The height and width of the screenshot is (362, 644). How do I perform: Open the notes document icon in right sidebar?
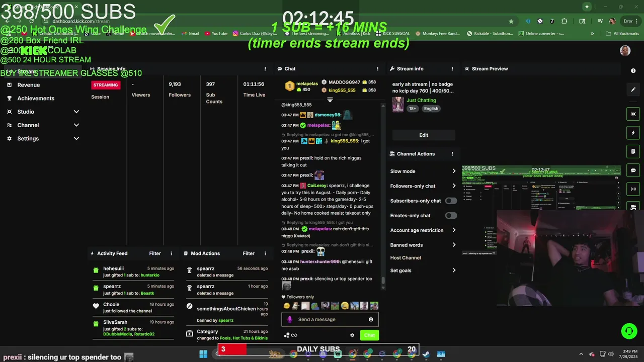click(x=633, y=151)
